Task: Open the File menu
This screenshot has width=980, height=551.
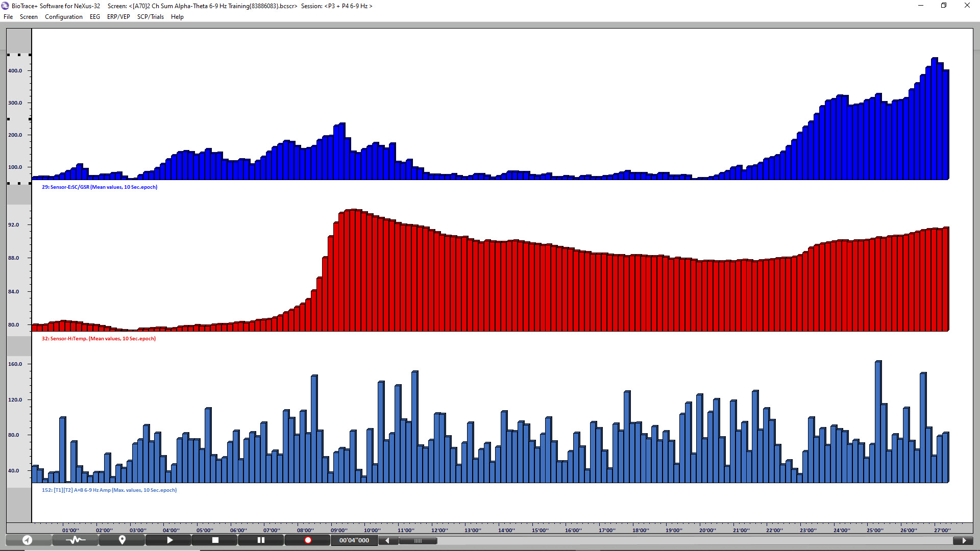Action: click(x=8, y=17)
